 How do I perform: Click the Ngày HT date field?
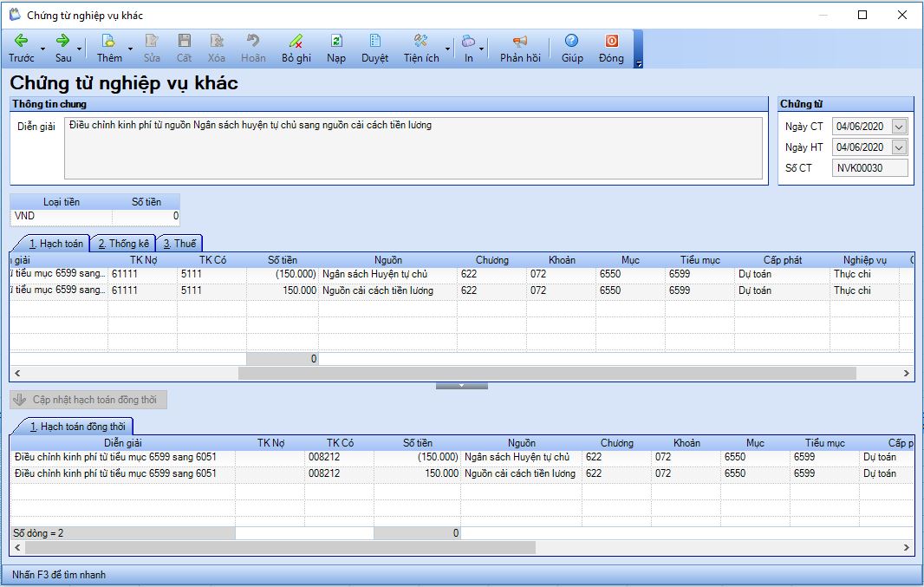click(862, 147)
